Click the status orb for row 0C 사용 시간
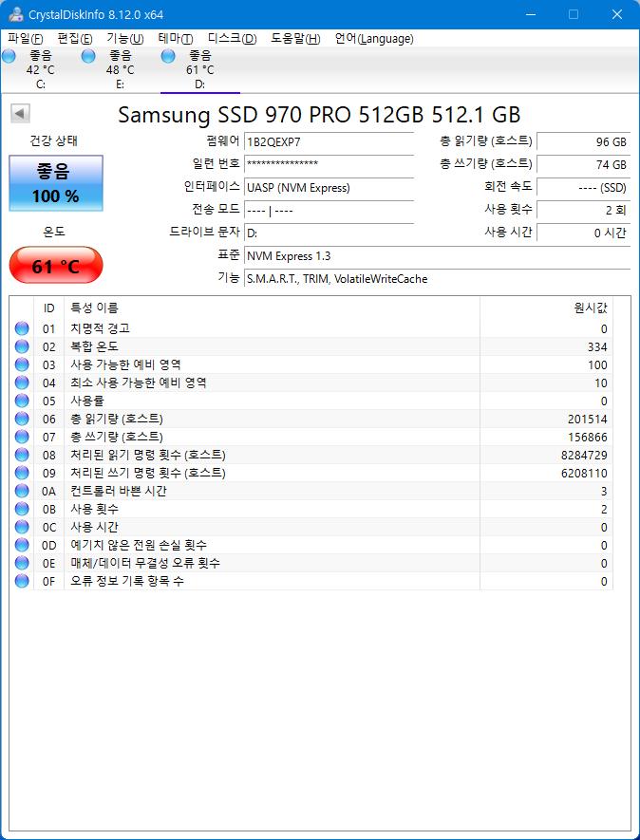This screenshot has width=640, height=840. 22,527
